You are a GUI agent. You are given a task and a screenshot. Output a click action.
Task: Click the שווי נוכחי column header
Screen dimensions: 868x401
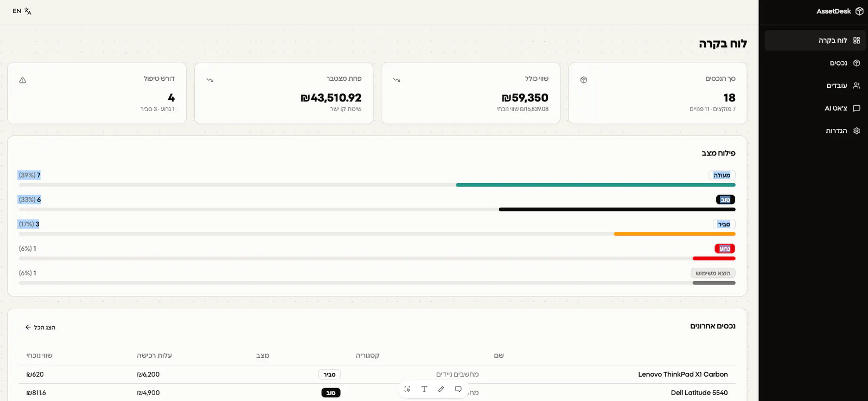tap(40, 355)
